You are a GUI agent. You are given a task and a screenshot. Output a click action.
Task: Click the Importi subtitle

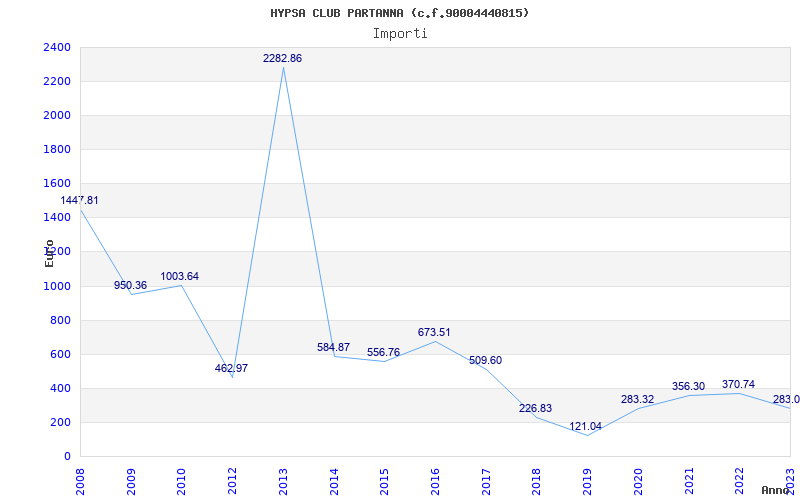point(400,34)
